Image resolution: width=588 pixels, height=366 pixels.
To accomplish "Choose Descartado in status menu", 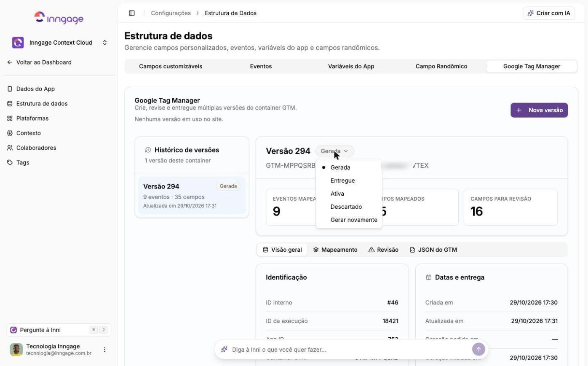I will tap(349, 207).
